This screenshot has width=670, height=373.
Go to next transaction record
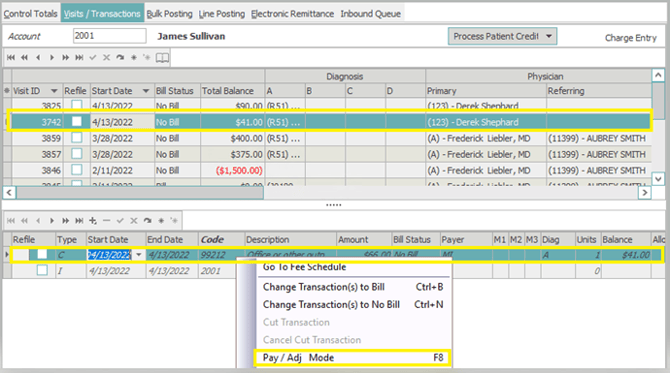(52, 220)
